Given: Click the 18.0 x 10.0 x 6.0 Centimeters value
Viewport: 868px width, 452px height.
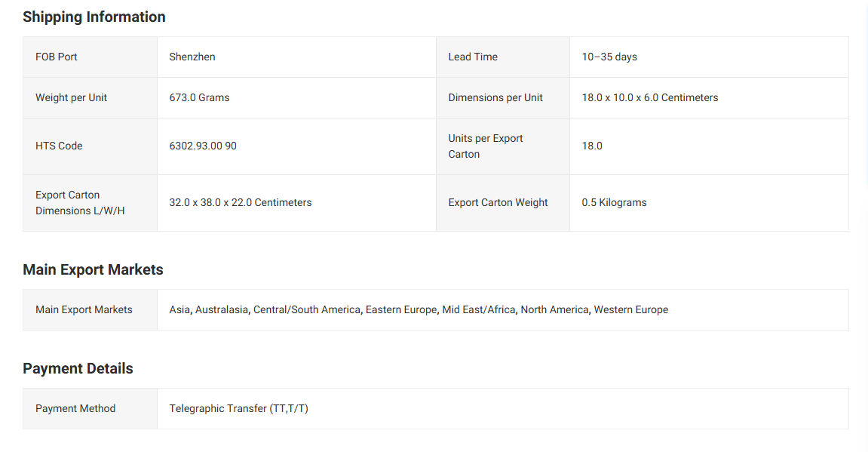Looking at the screenshot, I should coord(649,97).
